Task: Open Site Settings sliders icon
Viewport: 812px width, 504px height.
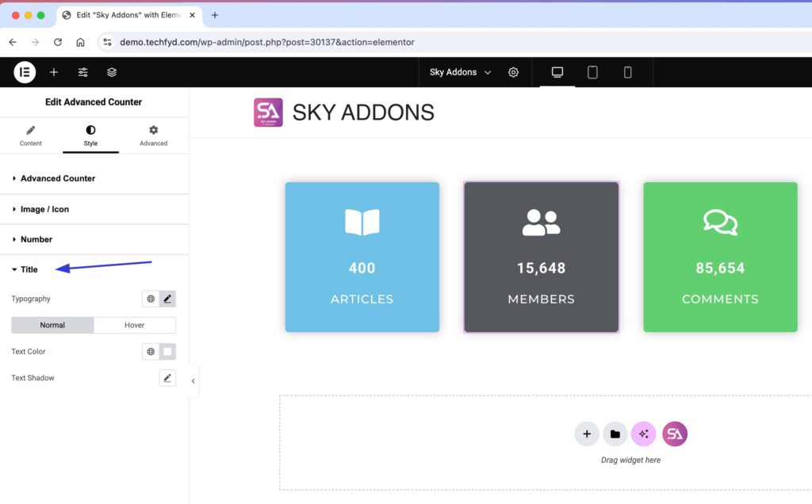Action: 82,72
